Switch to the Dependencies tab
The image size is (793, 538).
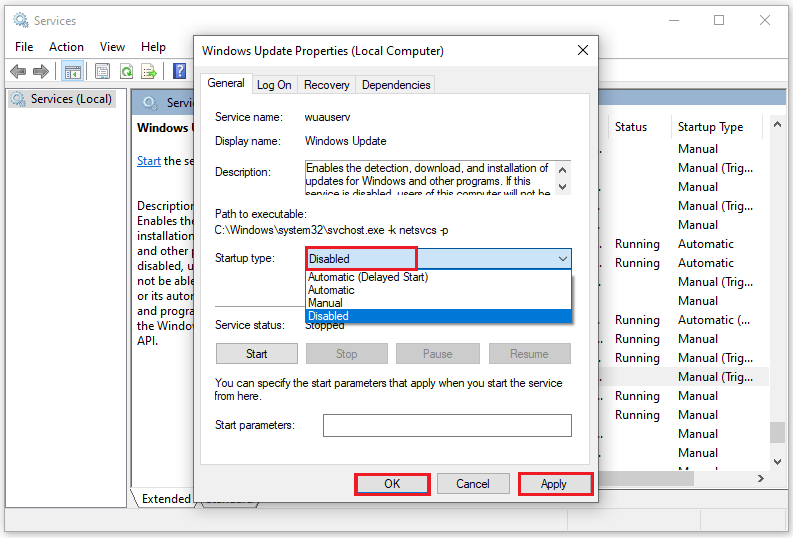tap(396, 85)
